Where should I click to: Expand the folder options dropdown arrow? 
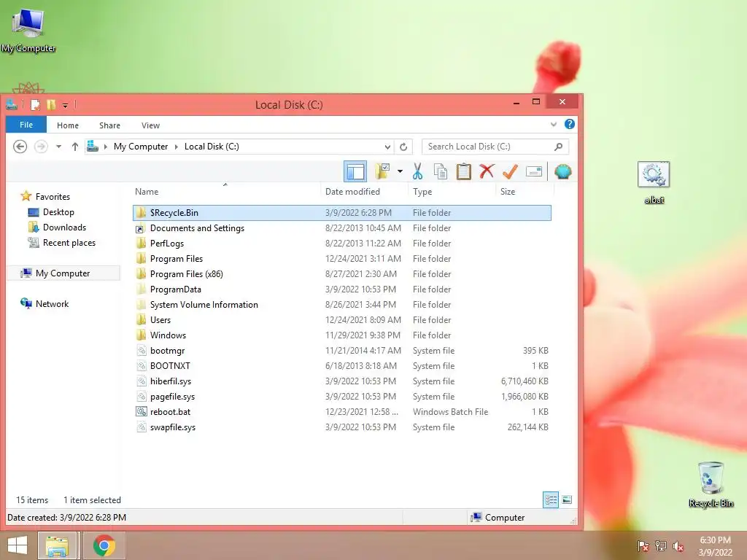(400, 171)
